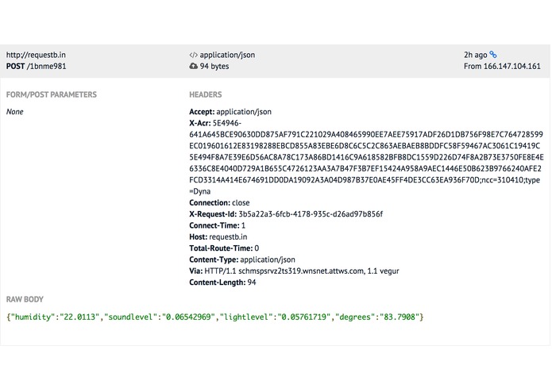Click the application/json content type in top bar
552x392 pixels.
point(227,55)
